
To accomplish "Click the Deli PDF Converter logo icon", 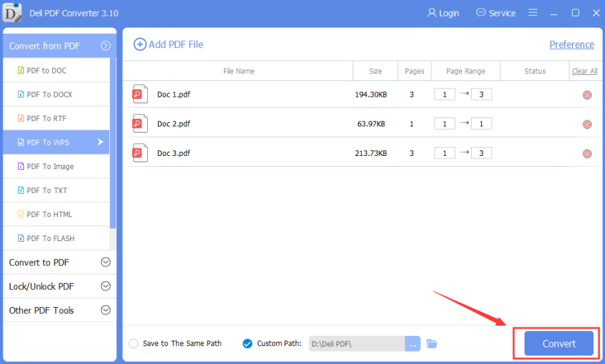I will tap(12, 12).
